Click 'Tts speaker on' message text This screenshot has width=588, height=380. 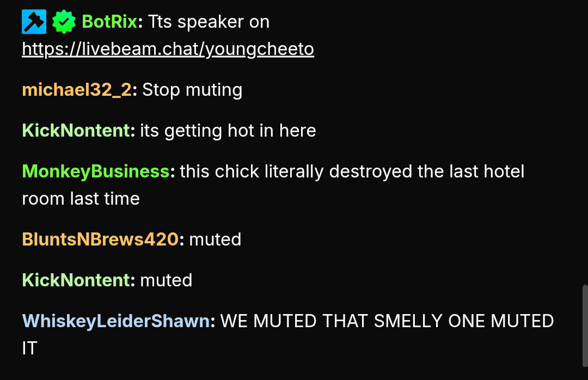[209, 22]
